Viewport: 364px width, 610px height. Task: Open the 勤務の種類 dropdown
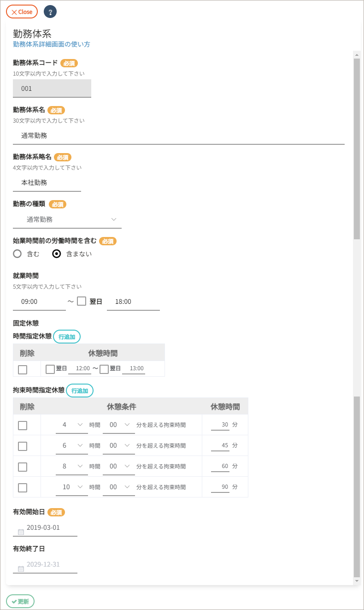tap(67, 219)
